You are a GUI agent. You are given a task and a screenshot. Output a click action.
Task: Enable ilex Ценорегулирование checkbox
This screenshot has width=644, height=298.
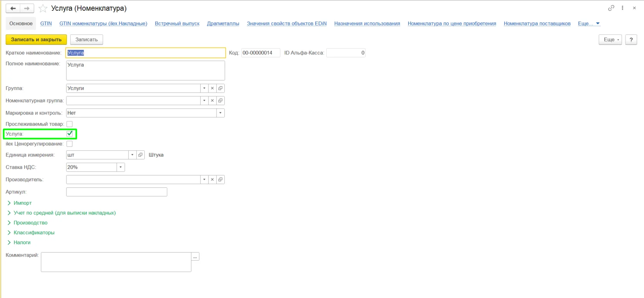69,144
